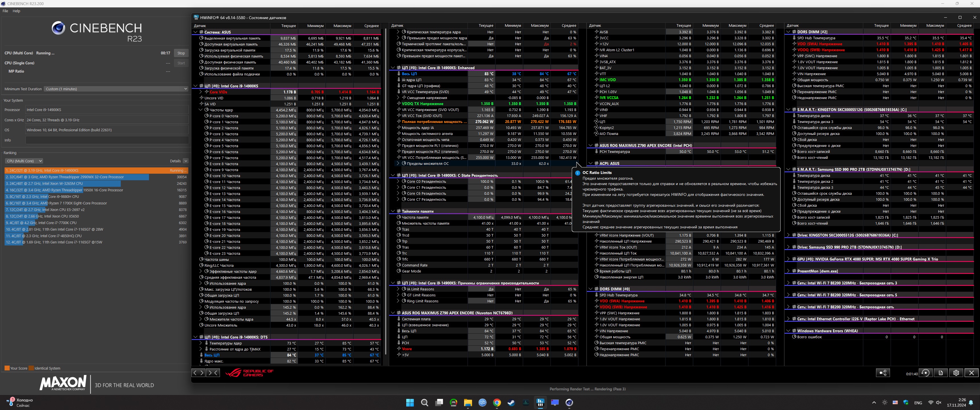Collapse the S.M.A.R.T. KINGSTON SKC3000S512G section
Viewport: 980px width, 410px height.
pyautogui.click(x=788, y=110)
